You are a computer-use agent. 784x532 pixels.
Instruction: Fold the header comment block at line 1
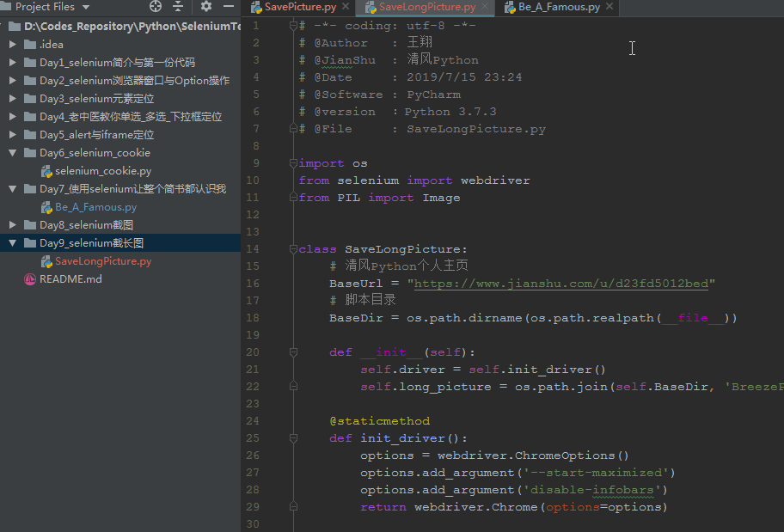point(293,26)
